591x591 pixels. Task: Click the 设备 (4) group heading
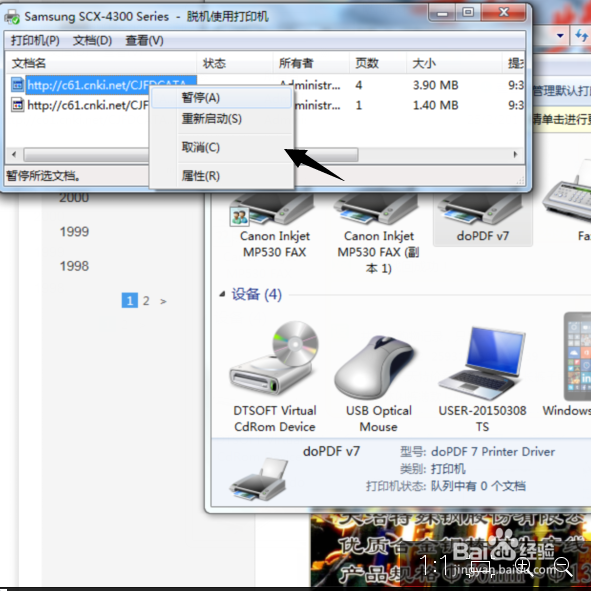[x=256, y=294]
